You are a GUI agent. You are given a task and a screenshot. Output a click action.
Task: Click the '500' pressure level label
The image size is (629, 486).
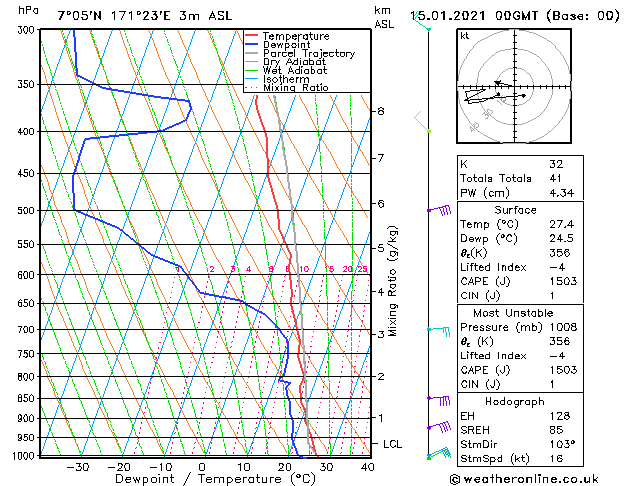[28, 211]
